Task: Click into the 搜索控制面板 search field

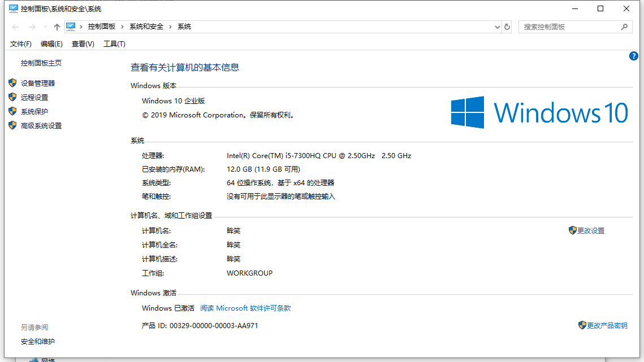Action: pos(568,27)
